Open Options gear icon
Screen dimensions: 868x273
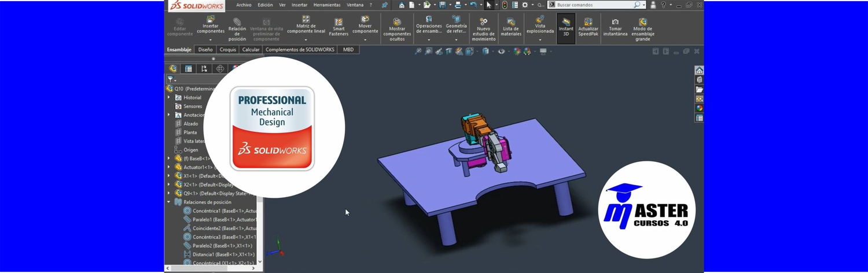tap(525, 5)
